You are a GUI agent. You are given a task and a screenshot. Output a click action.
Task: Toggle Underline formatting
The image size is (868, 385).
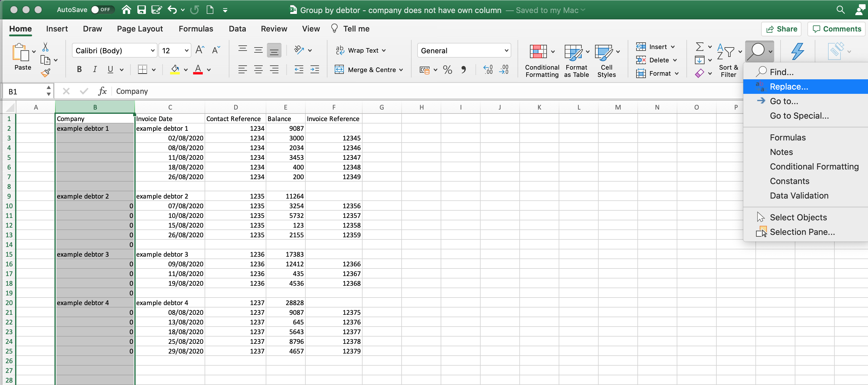pos(110,69)
